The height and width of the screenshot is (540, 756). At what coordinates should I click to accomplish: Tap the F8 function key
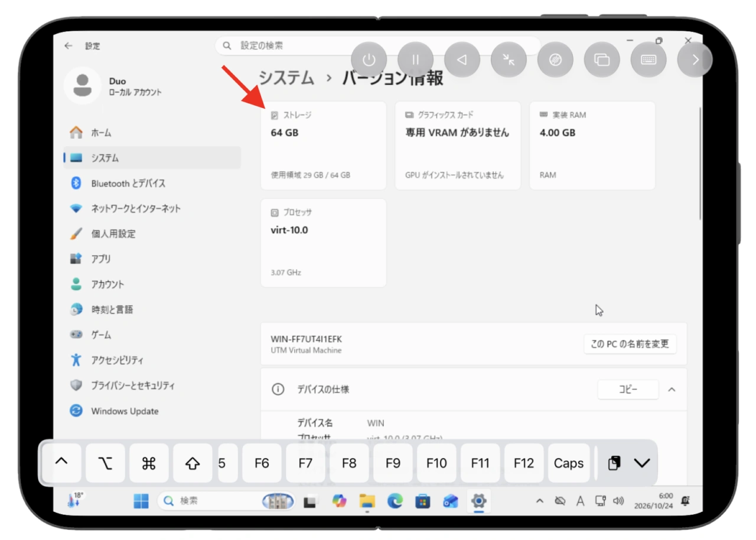(349, 463)
